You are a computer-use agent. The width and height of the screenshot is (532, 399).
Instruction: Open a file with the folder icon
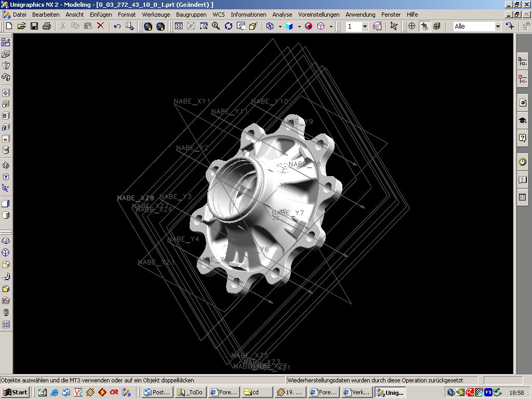coord(21,26)
